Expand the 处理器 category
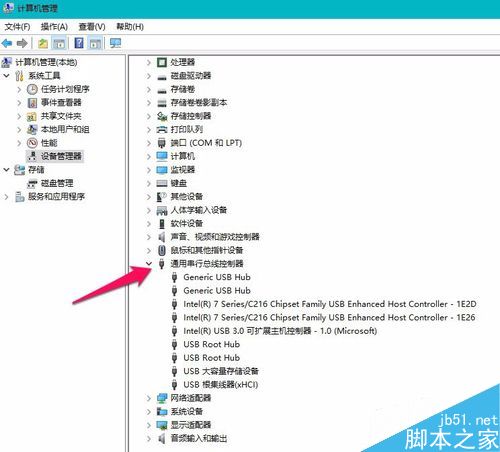 coord(149,62)
